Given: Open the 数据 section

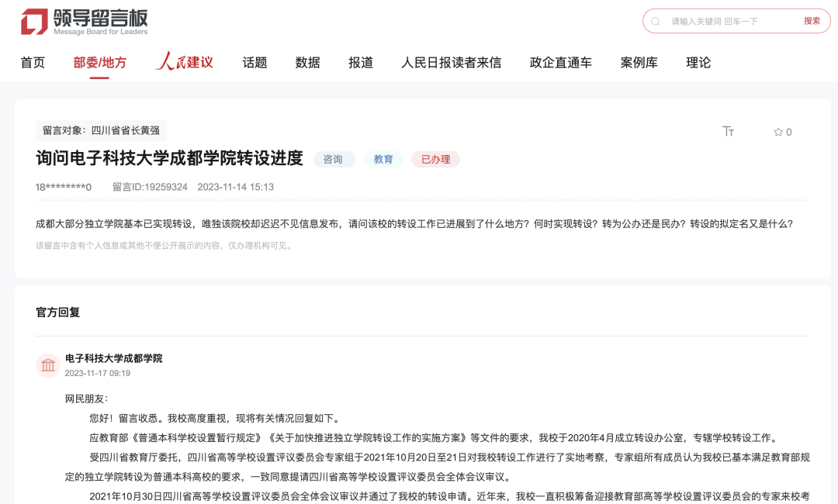Looking at the screenshot, I should click(308, 62).
